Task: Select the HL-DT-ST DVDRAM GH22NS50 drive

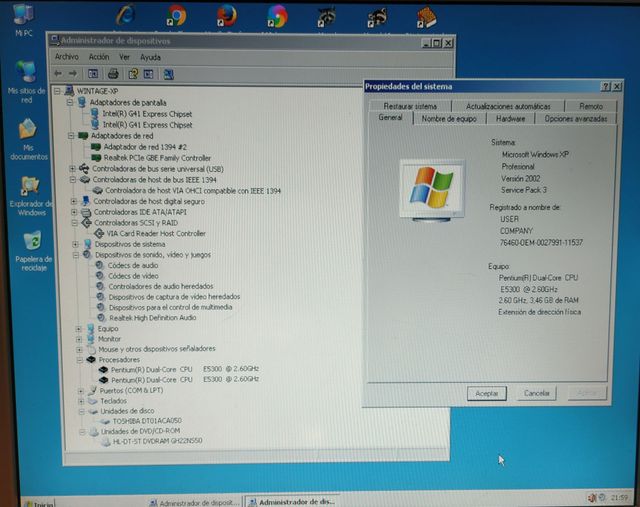Action: pyautogui.click(x=157, y=441)
